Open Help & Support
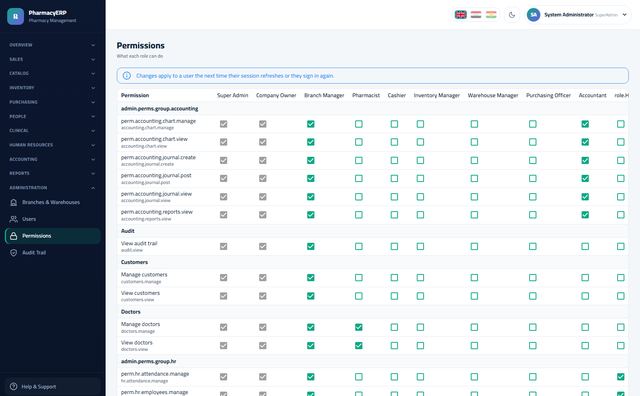640x396 pixels. click(53, 386)
